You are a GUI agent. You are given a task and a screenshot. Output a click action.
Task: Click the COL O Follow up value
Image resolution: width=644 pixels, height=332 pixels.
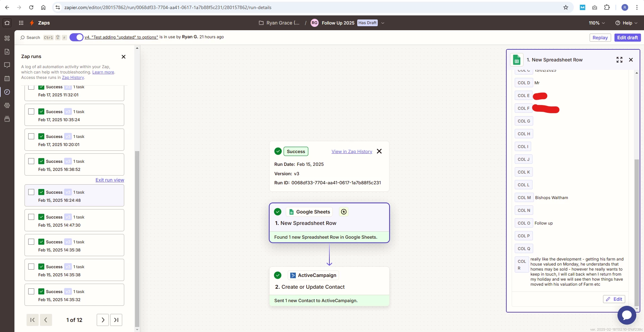click(x=544, y=223)
